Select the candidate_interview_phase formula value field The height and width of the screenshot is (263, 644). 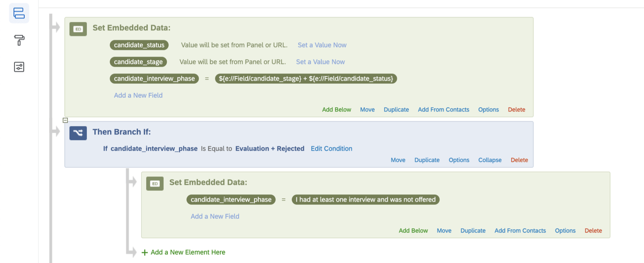pyautogui.click(x=306, y=78)
